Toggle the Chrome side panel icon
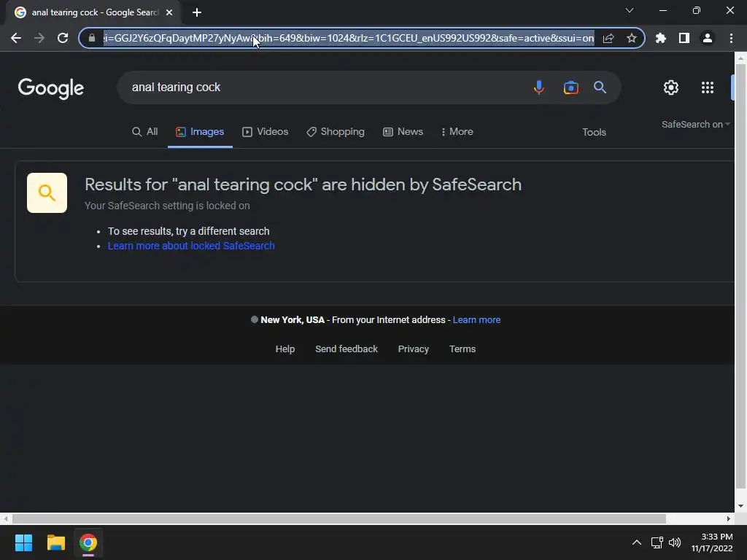The width and height of the screenshot is (747, 560). 684,38
